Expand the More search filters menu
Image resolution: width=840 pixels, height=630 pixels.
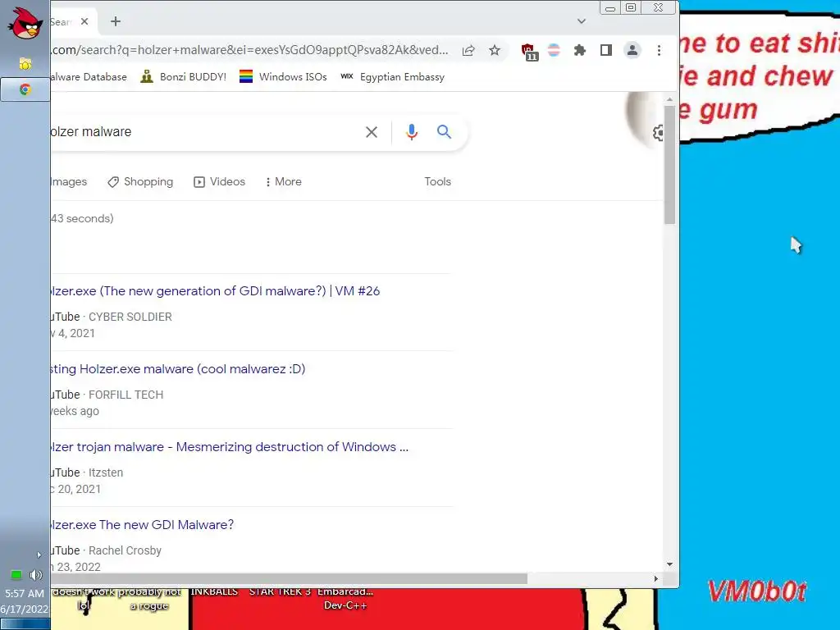coord(283,181)
